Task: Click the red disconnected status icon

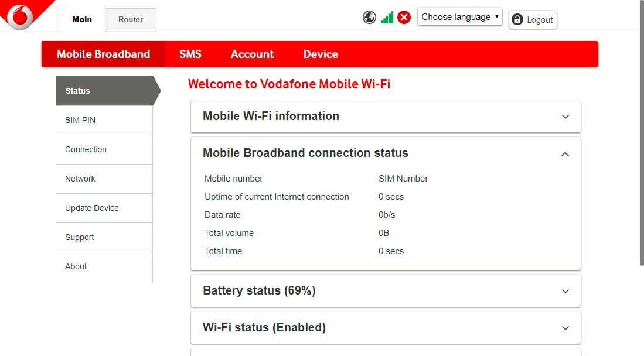Action: coord(404,17)
